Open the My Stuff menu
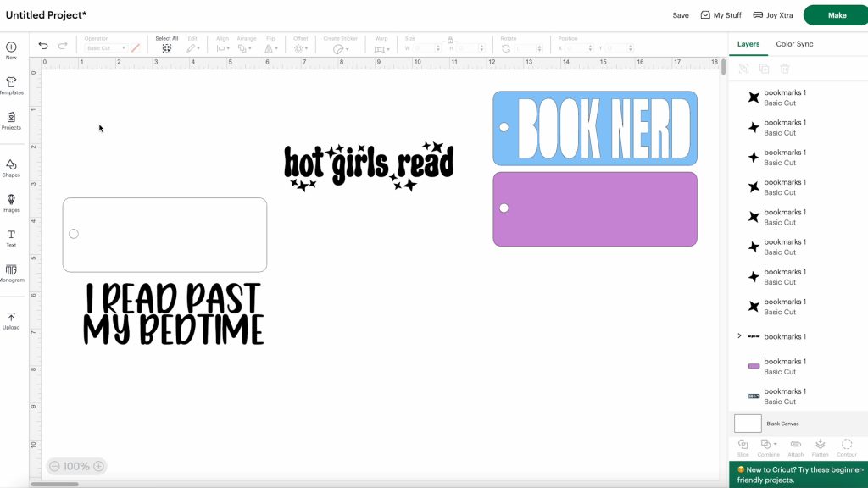The width and height of the screenshot is (868, 488). tap(722, 14)
